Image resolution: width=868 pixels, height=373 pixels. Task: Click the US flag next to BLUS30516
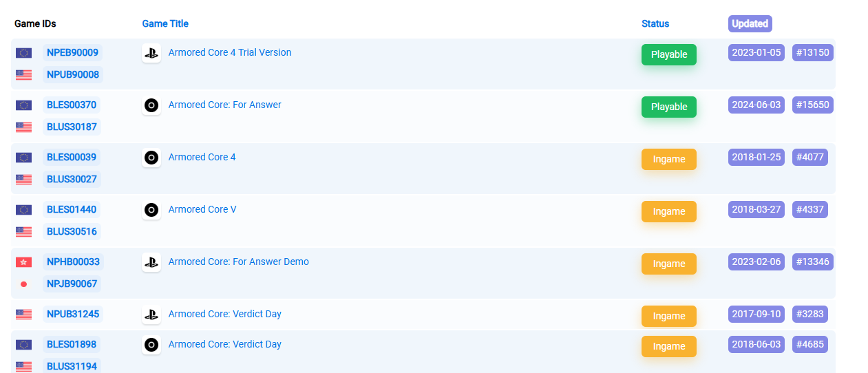pyautogui.click(x=24, y=232)
